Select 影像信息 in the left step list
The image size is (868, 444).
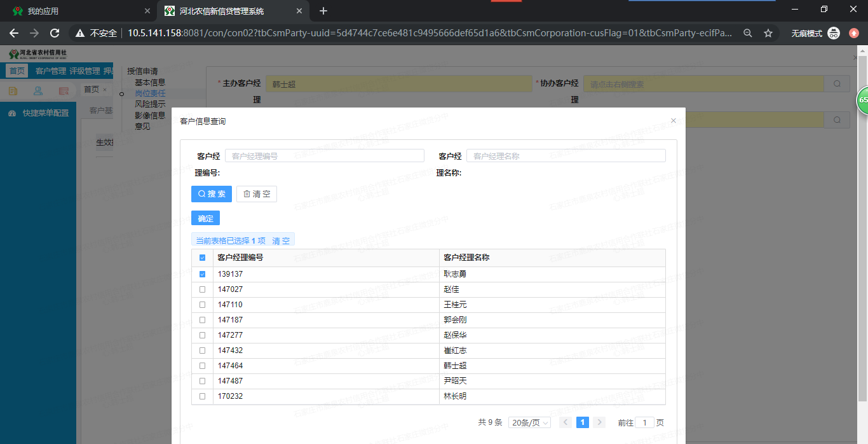[x=150, y=115]
